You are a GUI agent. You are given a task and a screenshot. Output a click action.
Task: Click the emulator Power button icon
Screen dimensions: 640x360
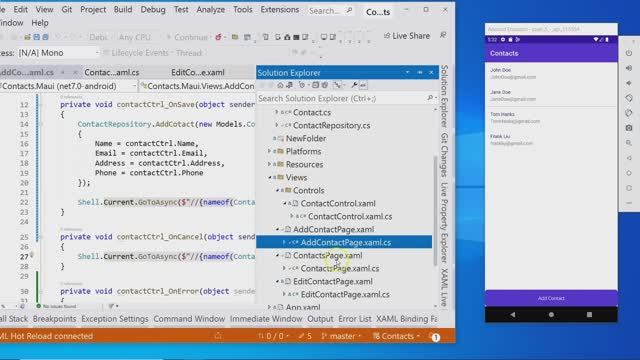click(629, 53)
